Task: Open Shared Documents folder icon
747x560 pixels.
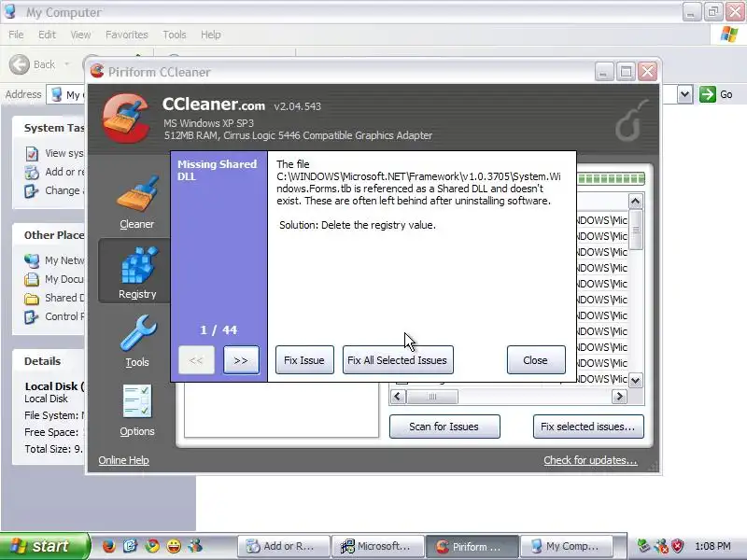Action: 32,298
